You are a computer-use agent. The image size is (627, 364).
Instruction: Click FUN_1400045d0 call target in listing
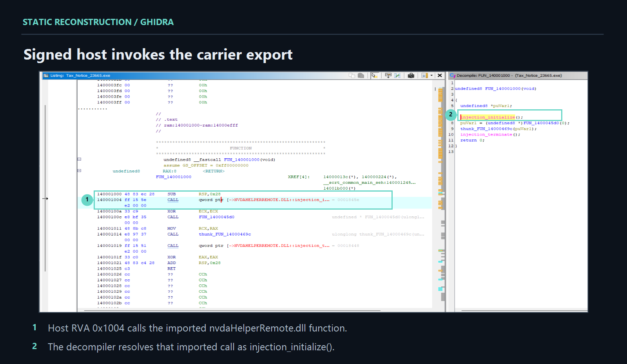216,217
